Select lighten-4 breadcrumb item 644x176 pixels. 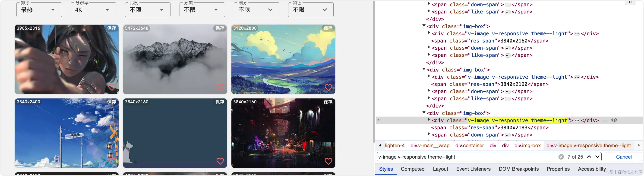click(395, 145)
